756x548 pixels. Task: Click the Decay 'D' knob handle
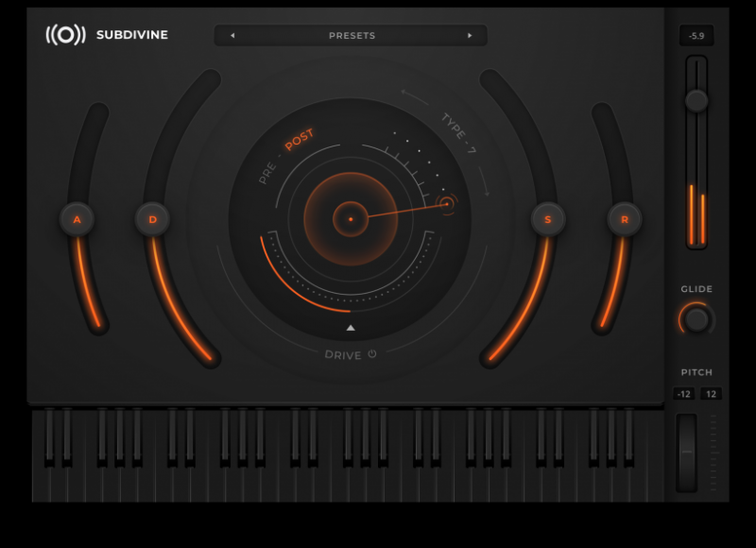[152, 219]
